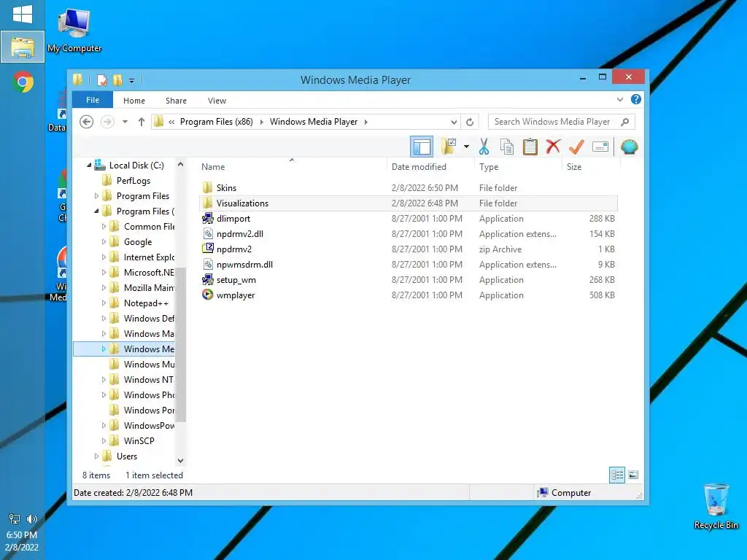Select Windows NT in the folder tree
The image size is (747, 560).
click(148, 379)
